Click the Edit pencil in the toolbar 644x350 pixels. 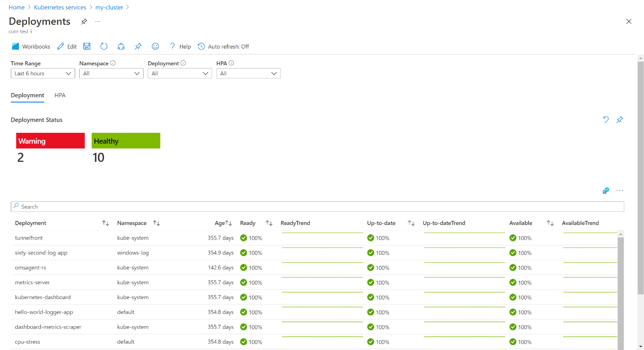67,46
